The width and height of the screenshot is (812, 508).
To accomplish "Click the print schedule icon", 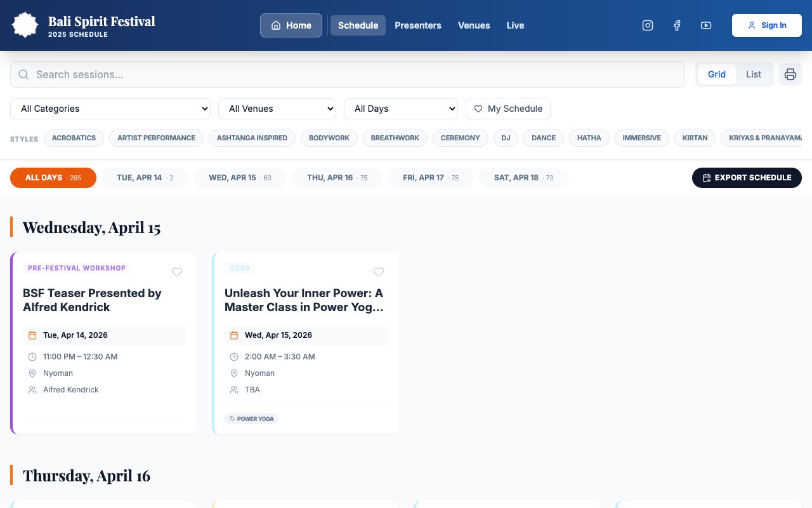I will pyautogui.click(x=790, y=74).
